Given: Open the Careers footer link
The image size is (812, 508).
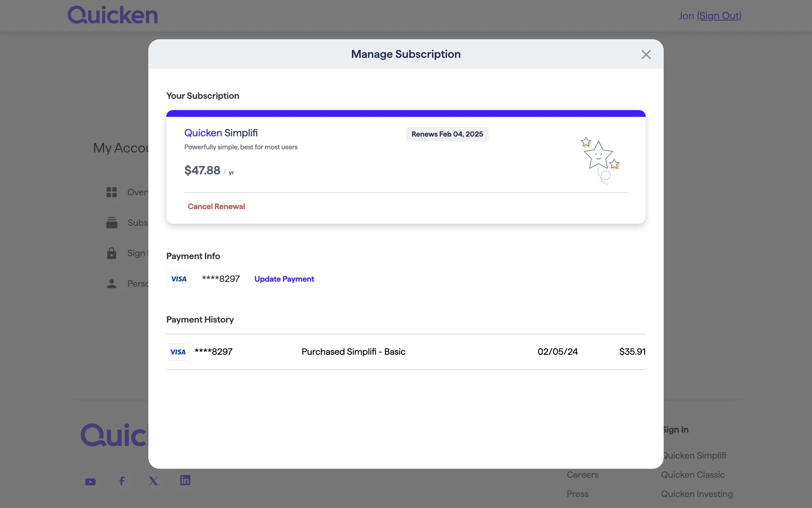Looking at the screenshot, I should tap(582, 475).
